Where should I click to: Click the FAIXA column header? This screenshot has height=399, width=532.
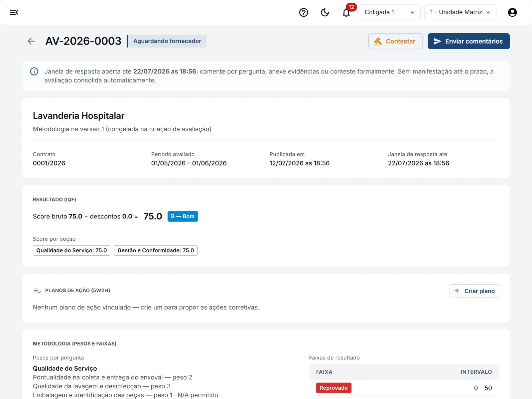pyautogui.click(x=324, y=372)
